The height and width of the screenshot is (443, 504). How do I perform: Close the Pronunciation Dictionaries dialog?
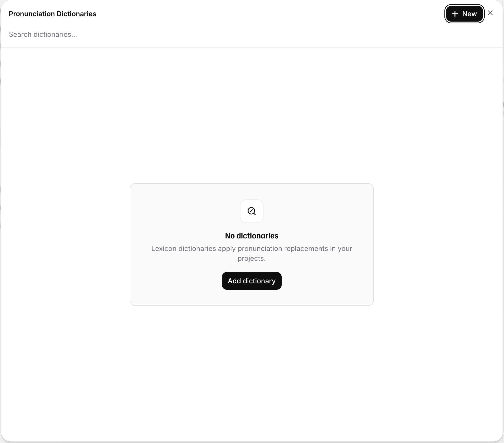click(490, 13)
